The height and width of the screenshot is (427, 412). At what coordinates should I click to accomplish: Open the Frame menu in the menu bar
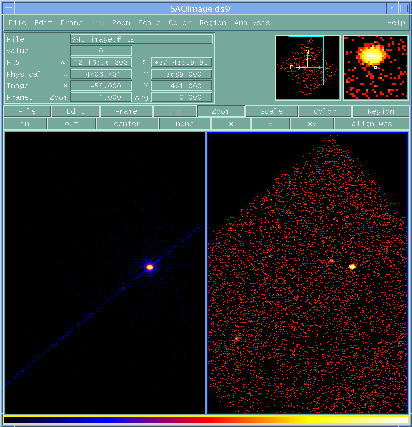(x=71, y=23)
